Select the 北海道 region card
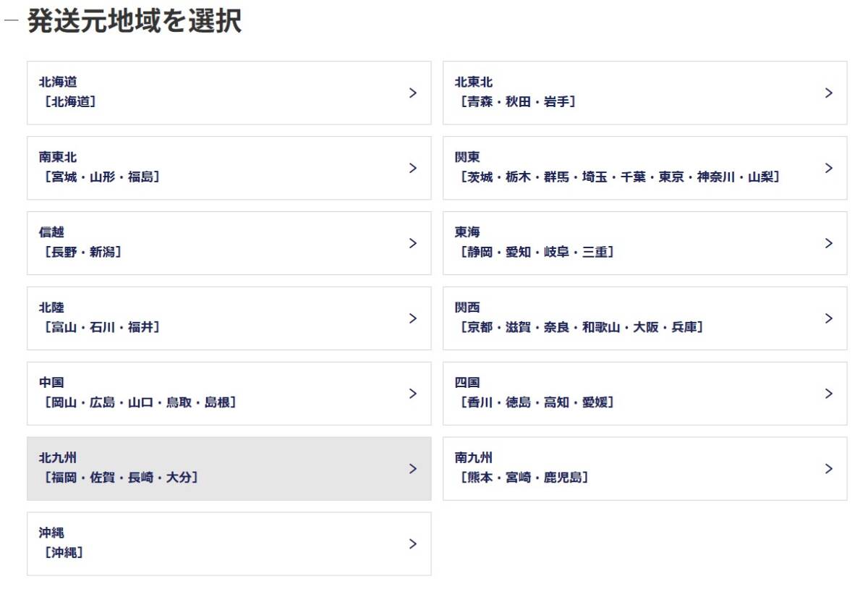This screenshot has height=597, width=868. (229, 93)
